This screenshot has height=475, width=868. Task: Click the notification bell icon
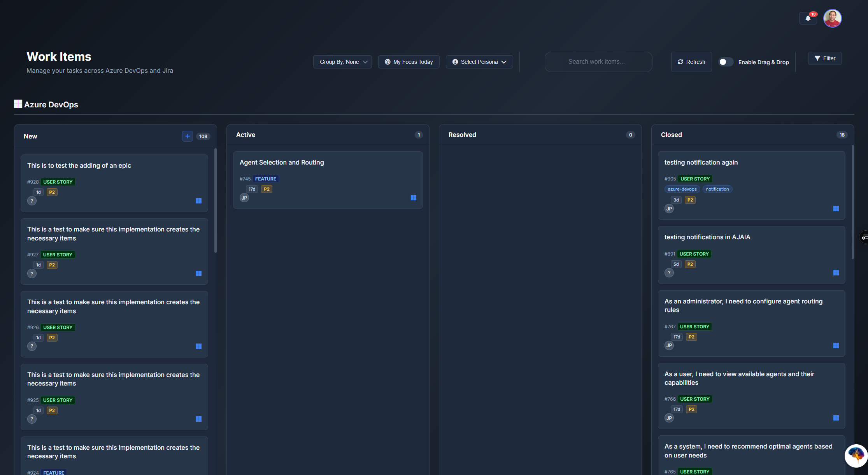(807, 18)
